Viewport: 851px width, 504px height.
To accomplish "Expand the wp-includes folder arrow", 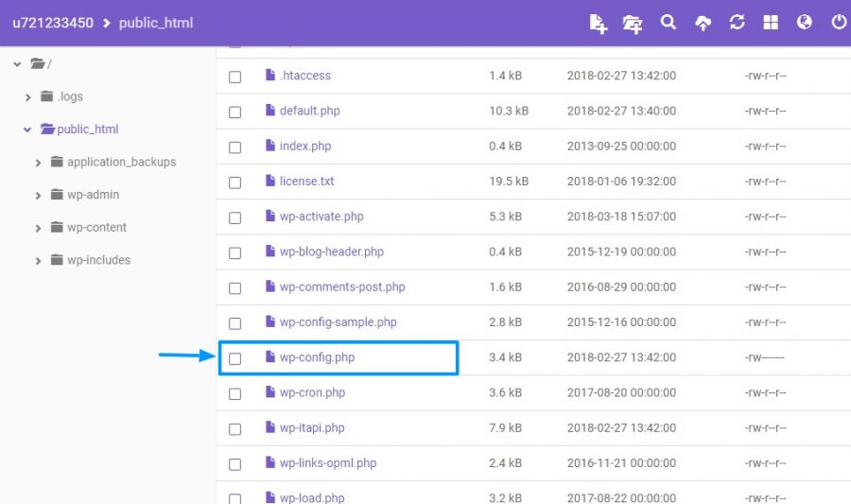I will pos(38,261).
